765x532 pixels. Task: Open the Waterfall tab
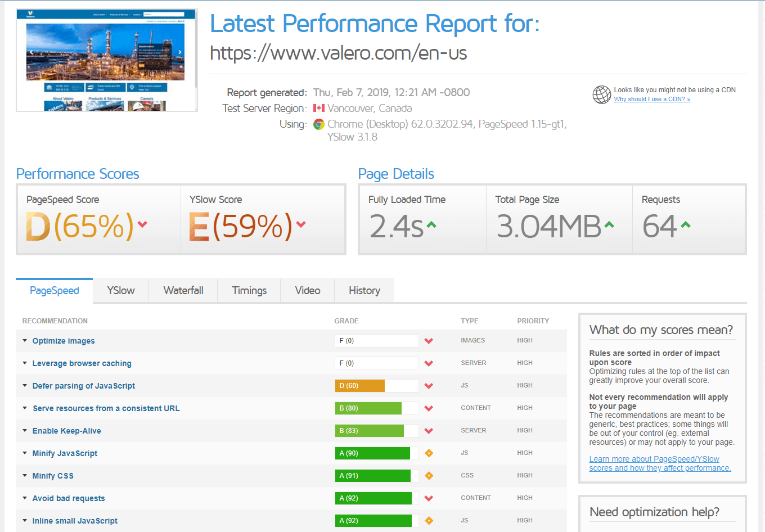pyautogui.click(x=183, y=291)
